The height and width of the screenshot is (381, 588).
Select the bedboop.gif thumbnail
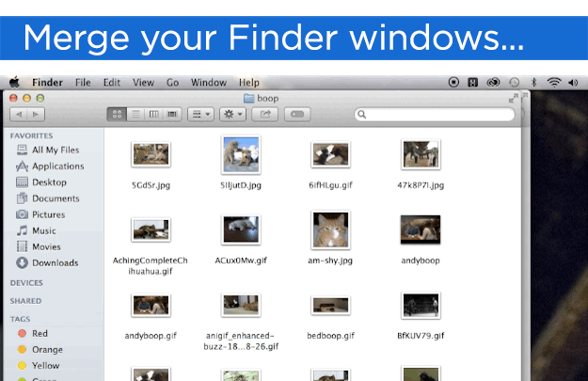pos(330,305)
